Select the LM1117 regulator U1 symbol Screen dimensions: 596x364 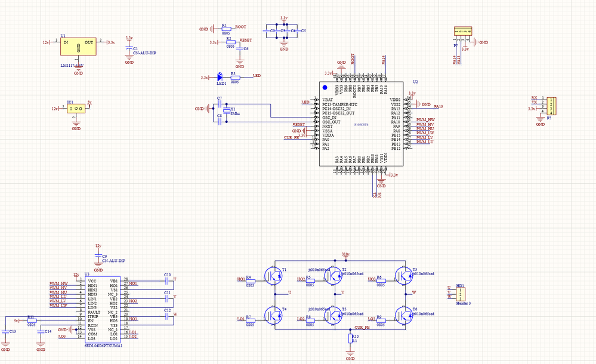click(78, 47)
